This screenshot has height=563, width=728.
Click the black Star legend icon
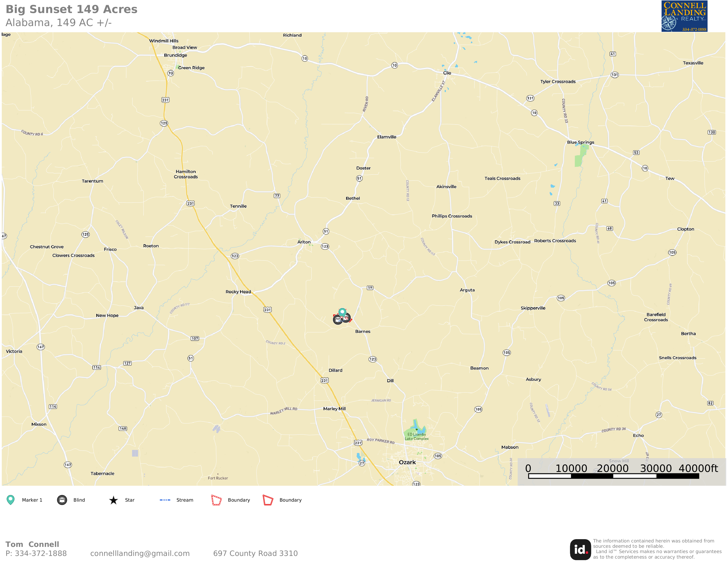[x=113, y=500]
